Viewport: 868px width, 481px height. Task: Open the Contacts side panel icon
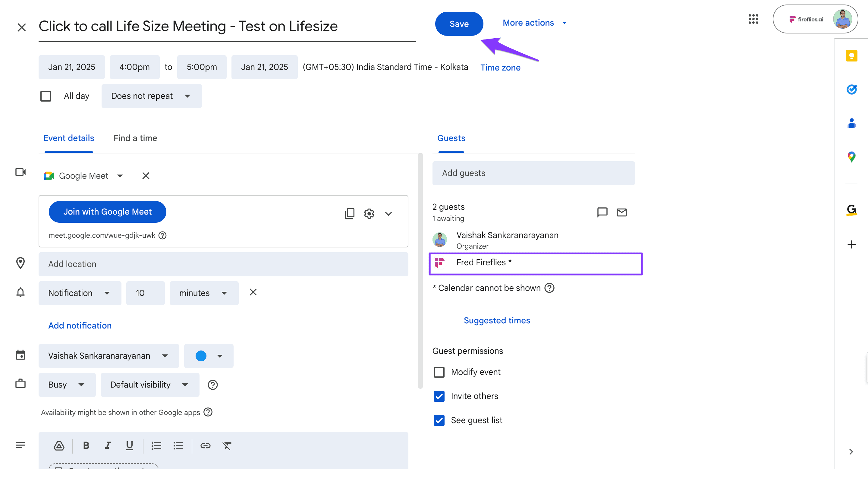pos(851,123)
